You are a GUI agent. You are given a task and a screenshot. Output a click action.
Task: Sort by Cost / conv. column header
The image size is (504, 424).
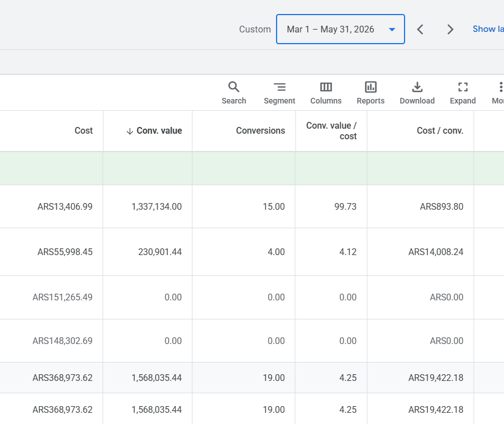pyautogui.click(x=440, y=130)
